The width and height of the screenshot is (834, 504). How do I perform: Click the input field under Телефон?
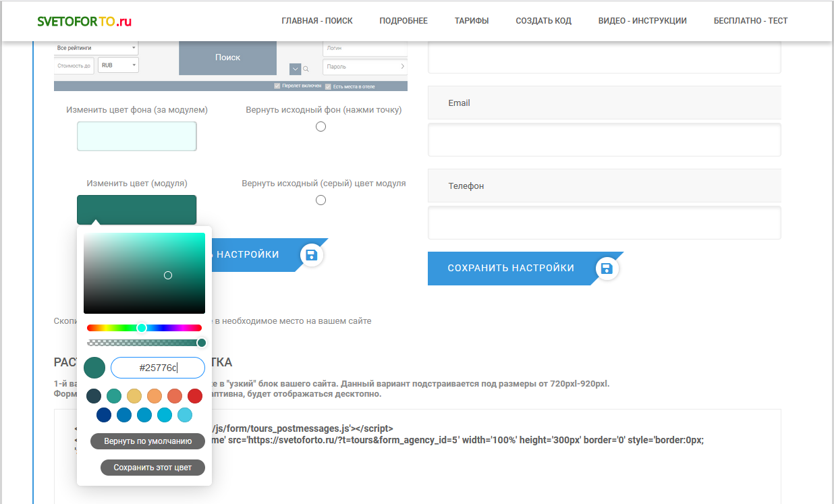(x=605, y=223)
